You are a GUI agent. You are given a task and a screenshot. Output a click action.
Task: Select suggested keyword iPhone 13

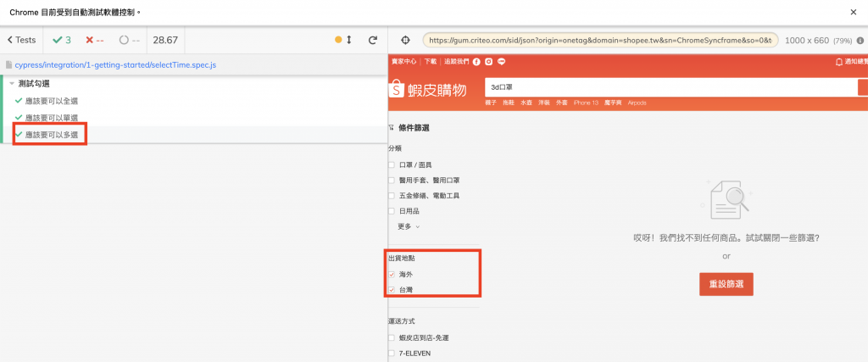pyautogui.click(x=586, y=103)
